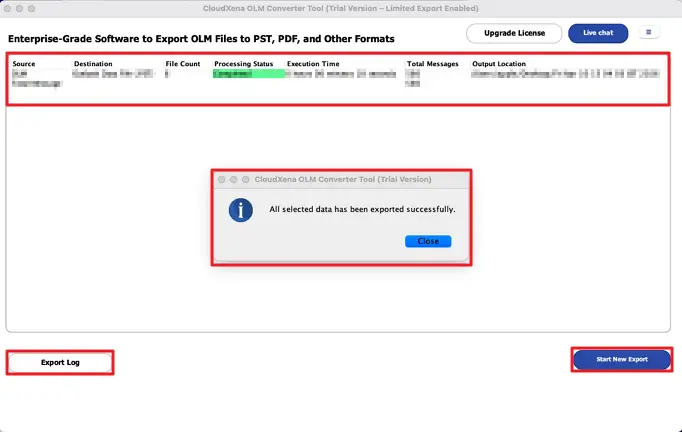The image size is (682, 432).
Task: Open the hamburger menu icon
Action: pos(647,33)
